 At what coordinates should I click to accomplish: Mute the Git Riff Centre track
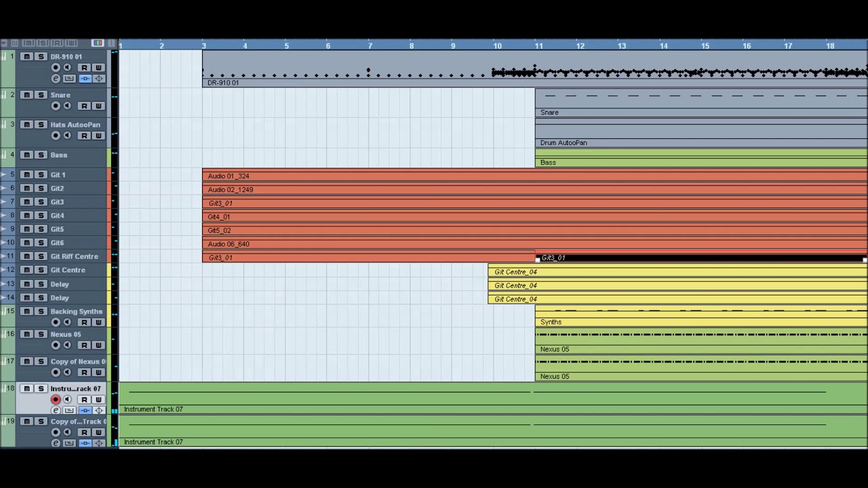coord(26,256)
